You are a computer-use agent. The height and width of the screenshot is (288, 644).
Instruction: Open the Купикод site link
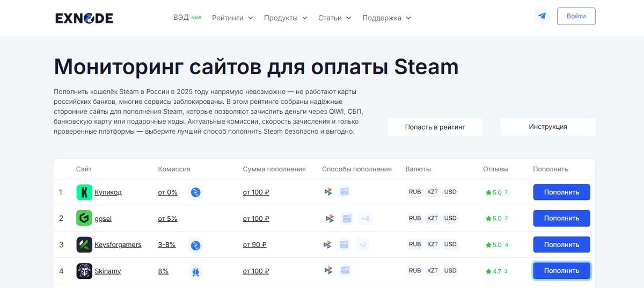click(108, 192)
